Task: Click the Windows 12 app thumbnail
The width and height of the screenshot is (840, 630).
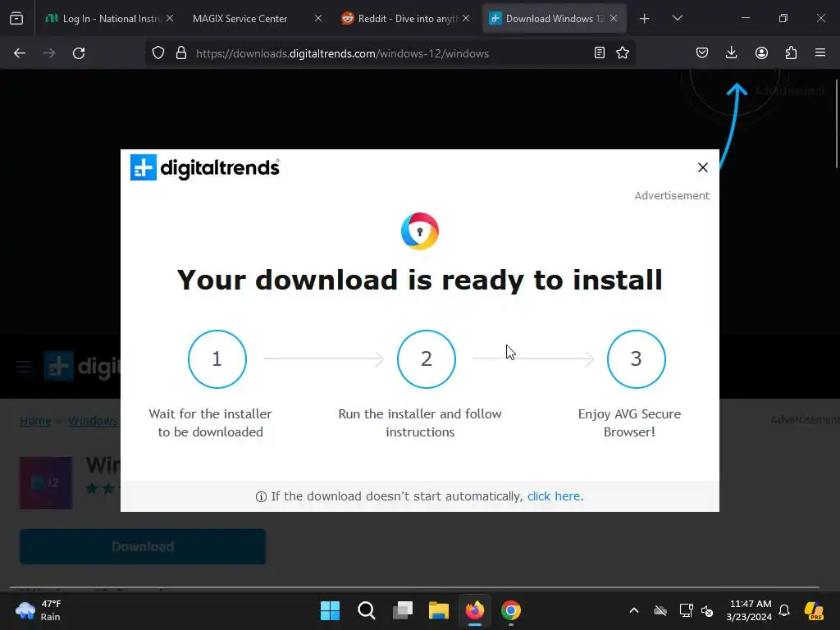Action: (x=46, y=483)
